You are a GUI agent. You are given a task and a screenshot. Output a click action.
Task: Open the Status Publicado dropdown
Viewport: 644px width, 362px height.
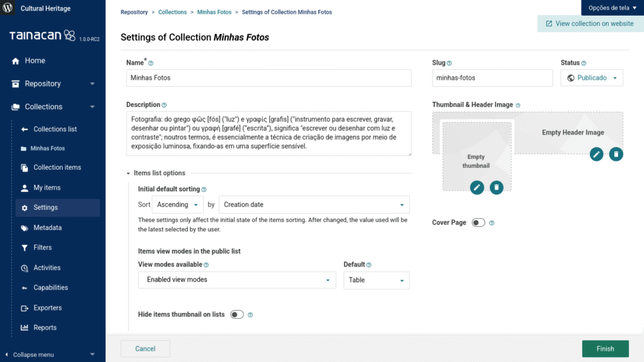591,78
